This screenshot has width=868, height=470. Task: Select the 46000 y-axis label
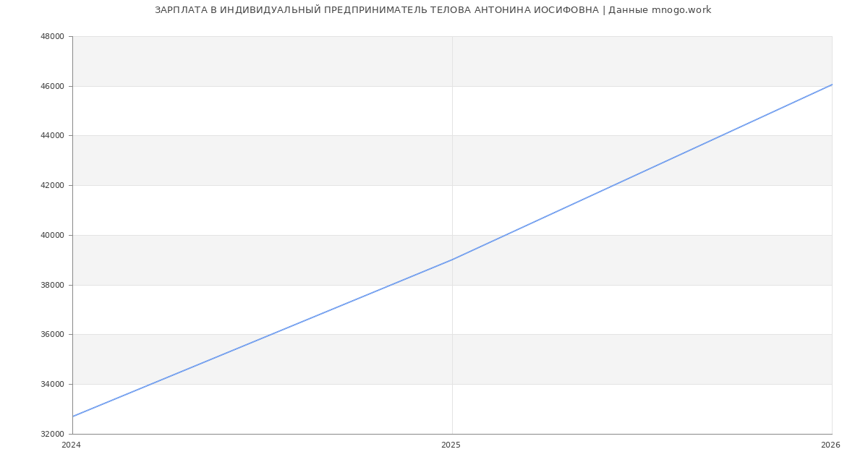[52, 86]
